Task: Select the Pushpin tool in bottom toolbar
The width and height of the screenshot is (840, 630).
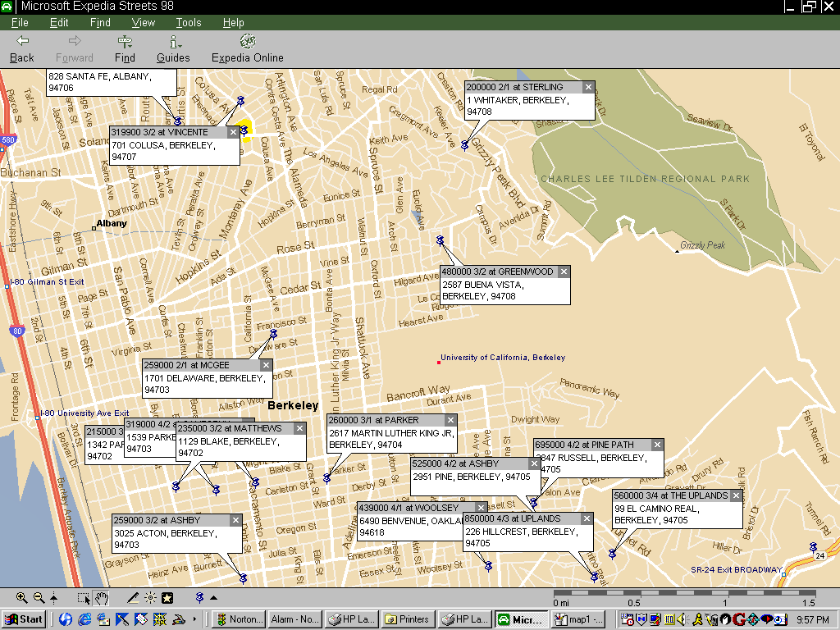Action: [199, 597]
